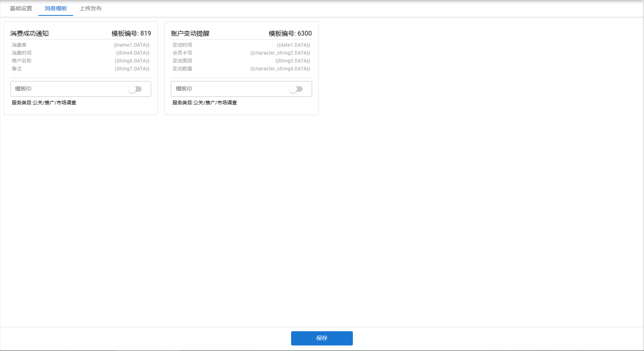The image size is (644, 351).
Task: Select the 账户变动提醒 title text
Action: click(190, 34)
